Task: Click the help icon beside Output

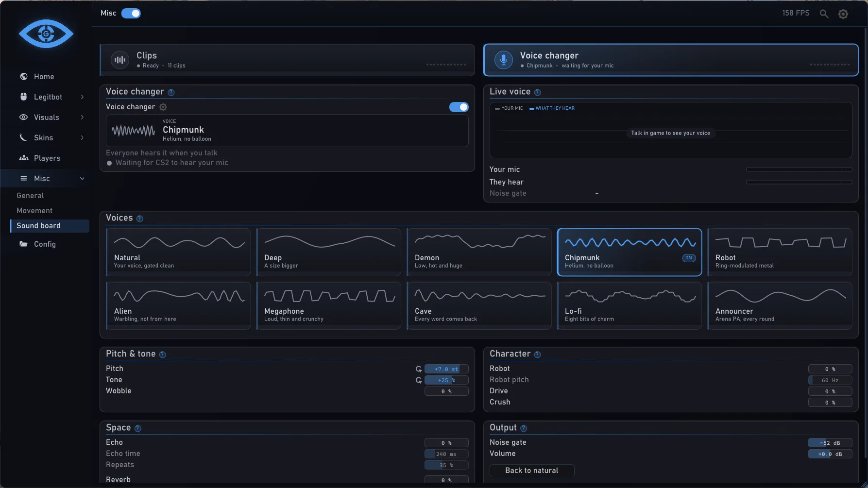Action: [x=524, y=428]
